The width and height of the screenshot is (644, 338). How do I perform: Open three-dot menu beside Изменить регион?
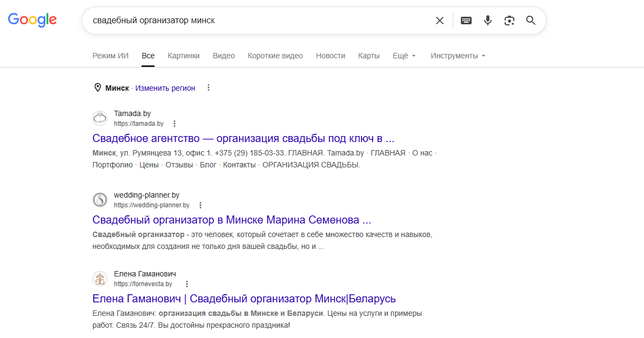click(x=208, y=87)
